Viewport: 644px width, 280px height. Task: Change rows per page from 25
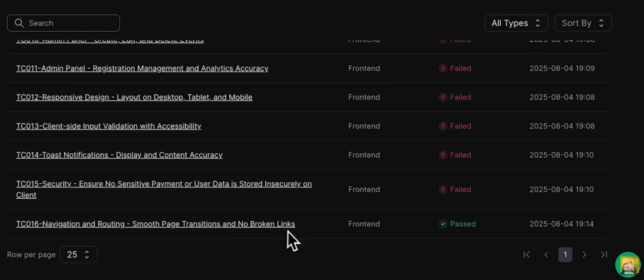[79, 254]
